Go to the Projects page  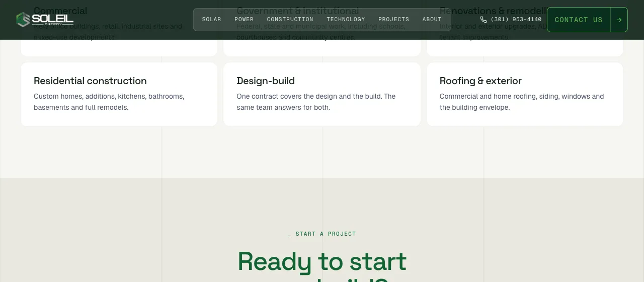pyautogui.click(x=394, y=20)
